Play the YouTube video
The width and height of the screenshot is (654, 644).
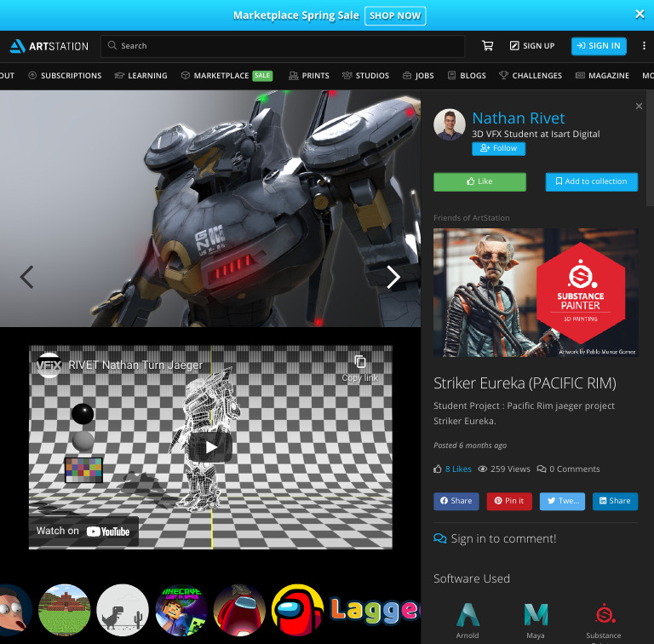pyautogui.click(x=211, y=447)
